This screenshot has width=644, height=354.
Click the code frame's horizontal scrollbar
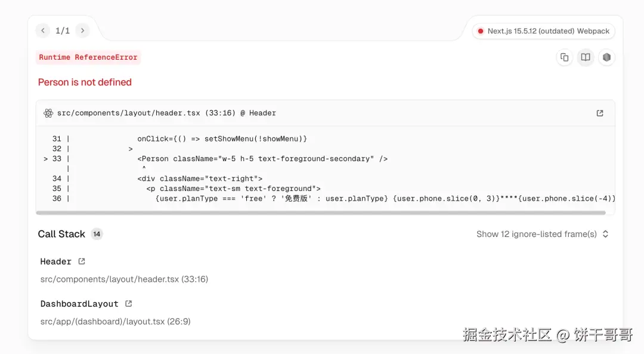click(321, 213)
